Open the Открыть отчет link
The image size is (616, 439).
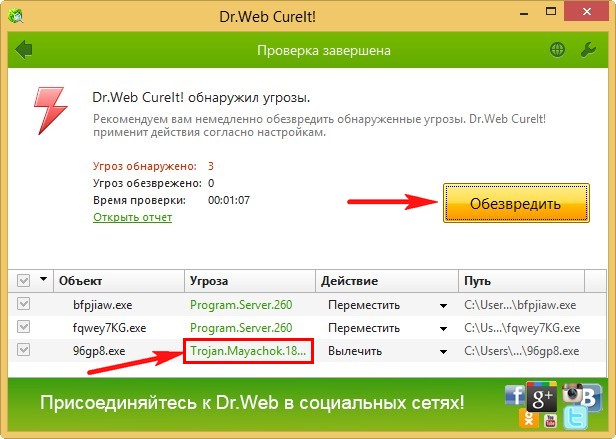pyautogui.click(x=132, y=217)
